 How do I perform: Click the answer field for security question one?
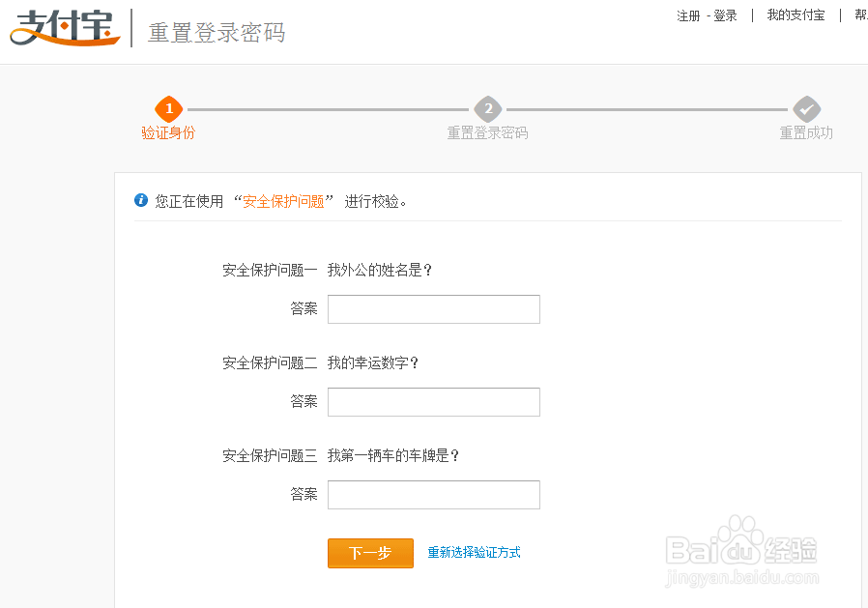pyautogui.click(x=433, y=309)
